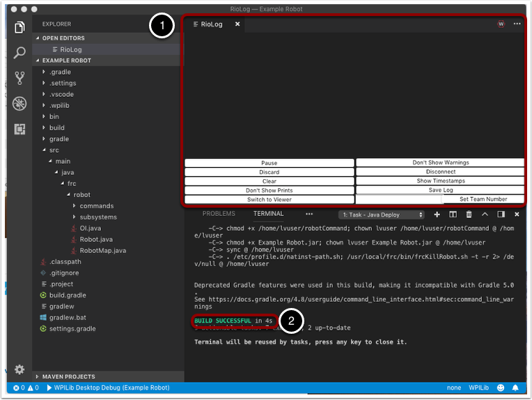Close the terminal panel
The image size is (532, 400).
[517, 214]
